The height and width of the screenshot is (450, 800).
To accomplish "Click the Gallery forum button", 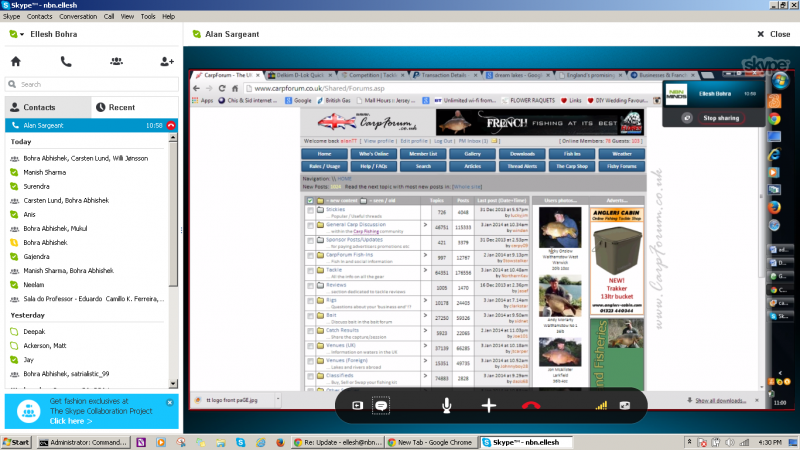I will coord(472,154).
